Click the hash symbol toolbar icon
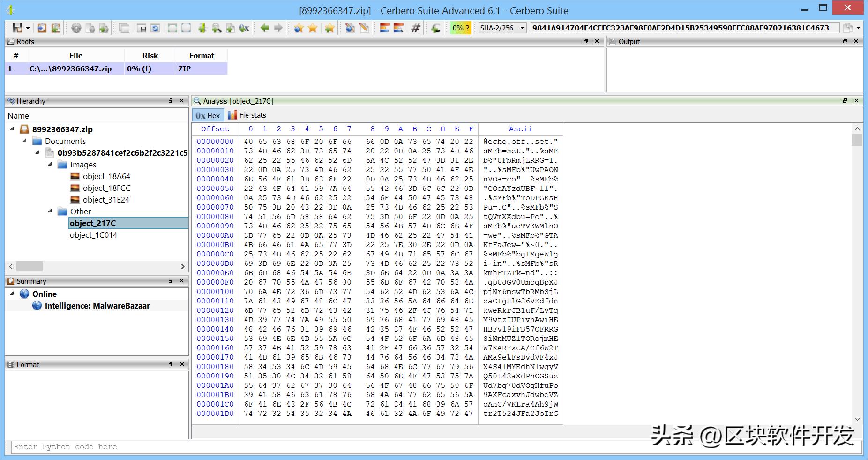 (415, 28)
